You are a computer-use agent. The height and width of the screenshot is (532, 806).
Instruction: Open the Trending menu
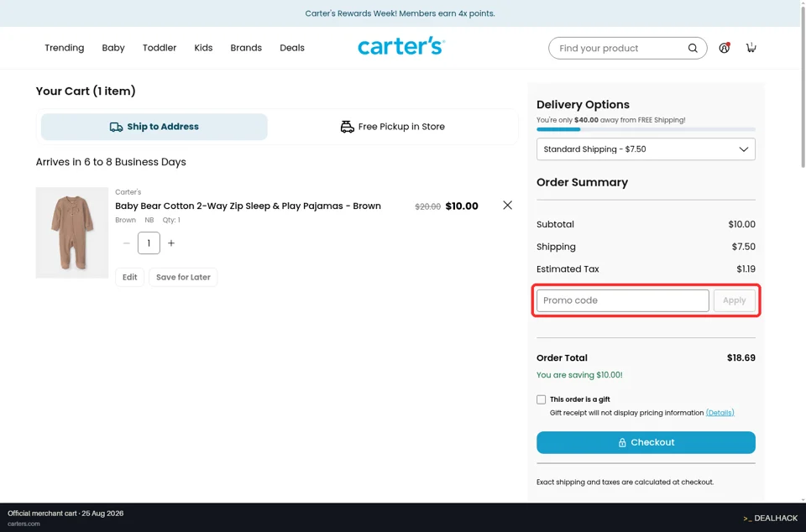65,48
